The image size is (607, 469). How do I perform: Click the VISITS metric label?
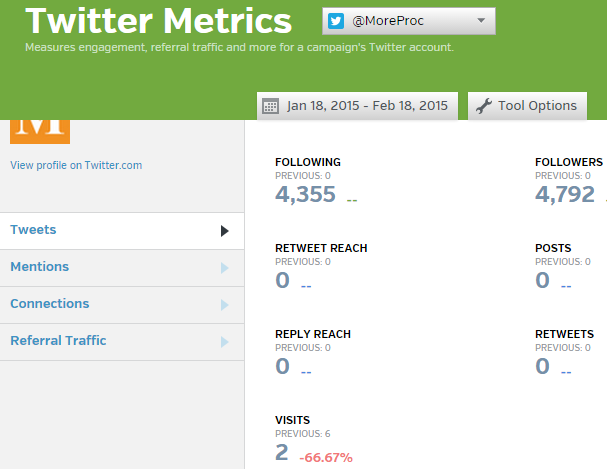coord(292,420)
